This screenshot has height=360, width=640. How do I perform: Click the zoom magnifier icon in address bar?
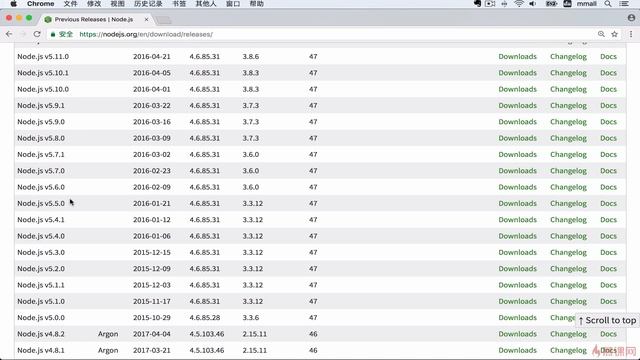point(601,34)
